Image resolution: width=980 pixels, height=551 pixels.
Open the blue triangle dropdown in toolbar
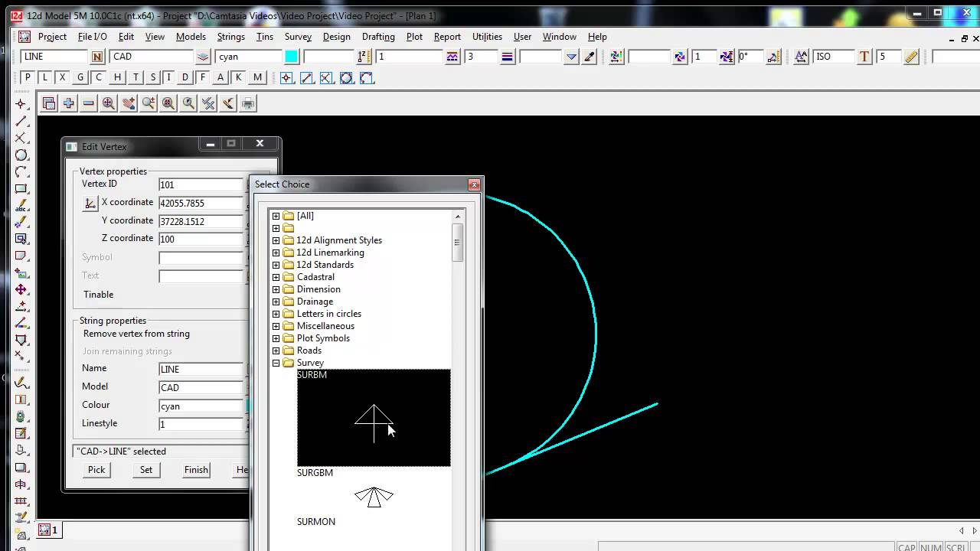pyautogui.click(x=571, y=57)
